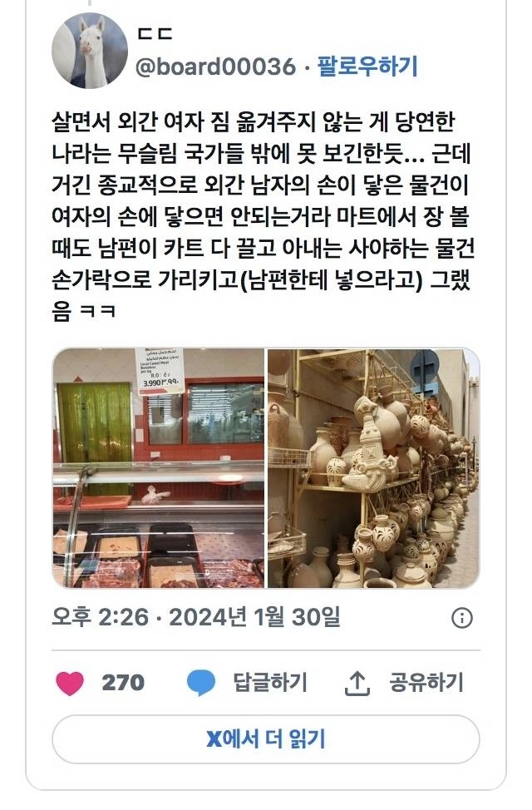Click the blue reply speech bubble icon
This screenshot has height=810, width=532.
(x=201, y=683)
